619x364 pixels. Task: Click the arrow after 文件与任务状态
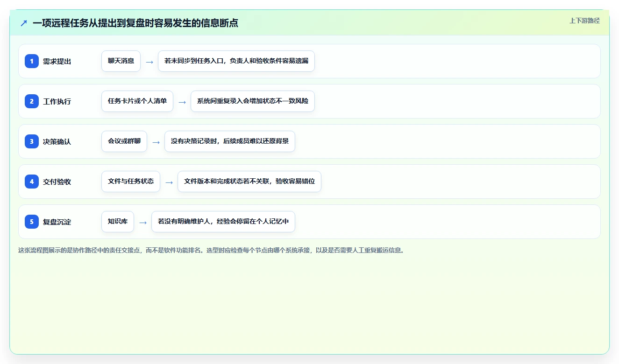(169, 182)
